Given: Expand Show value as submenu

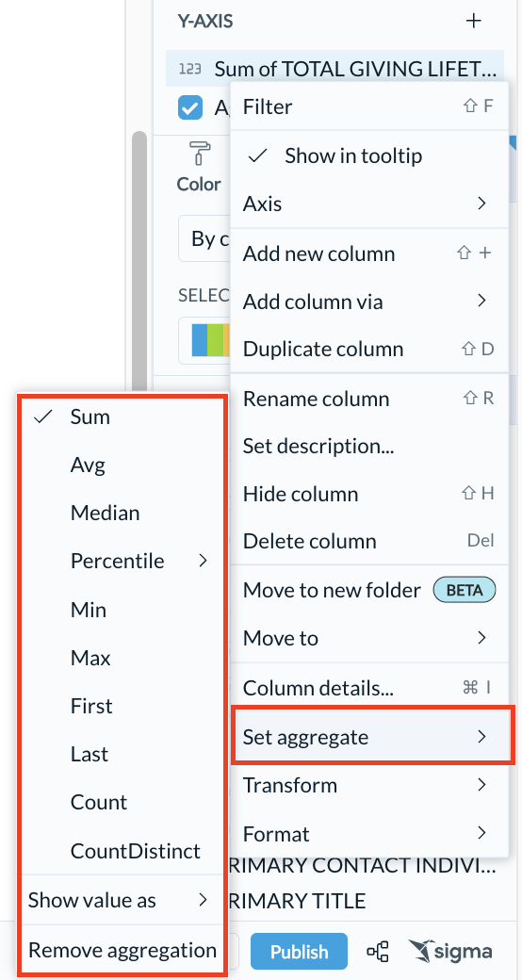Looking at the screenshot, I should 122,901.
